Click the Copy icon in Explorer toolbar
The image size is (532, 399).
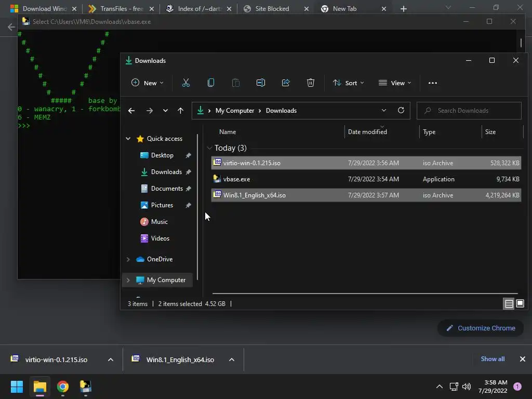coord(211,83)
